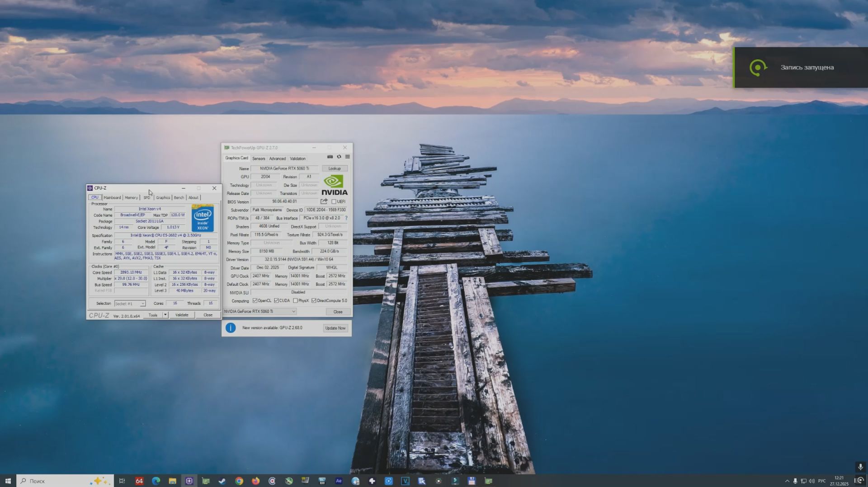868x487 pixels.
Task: Toggle the UEFI checkbox in GPU-Z
Action: click(333, 201)
